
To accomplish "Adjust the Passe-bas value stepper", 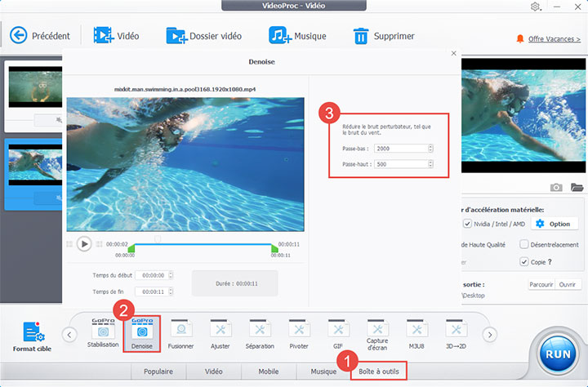I will tap(430, 148).
